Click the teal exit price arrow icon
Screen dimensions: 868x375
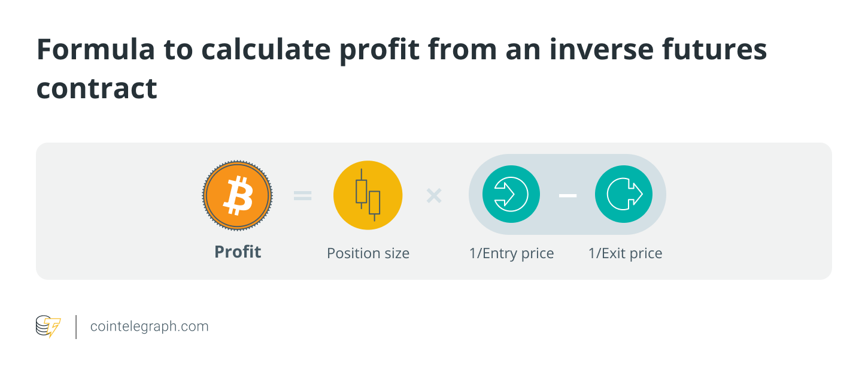click(x=624, y=194)
